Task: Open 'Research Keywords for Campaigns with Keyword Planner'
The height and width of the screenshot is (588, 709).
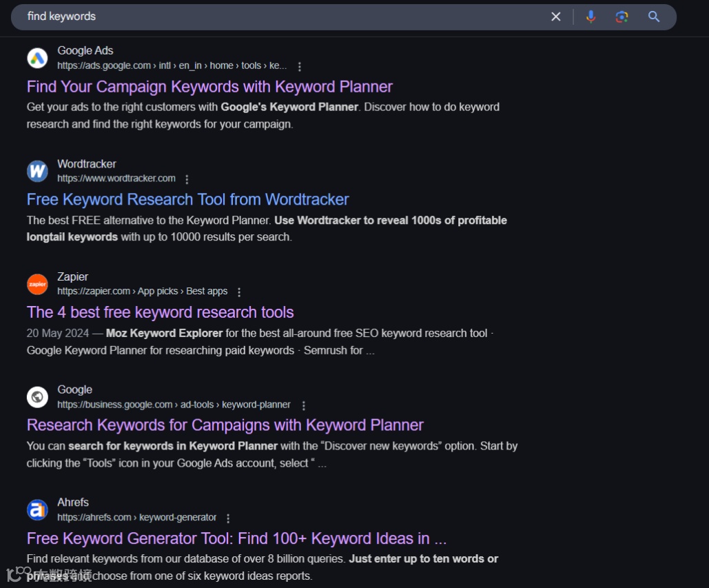Action: [x=225, y=425]
